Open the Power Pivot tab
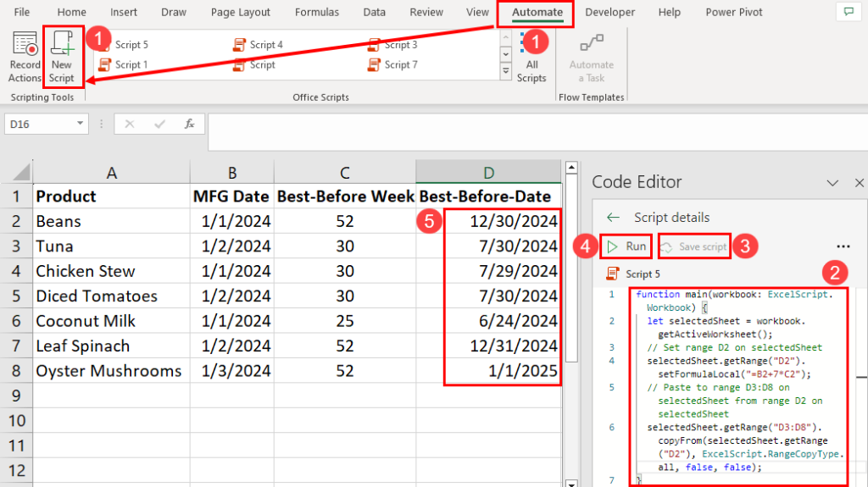The width and height of the screenshot is (868, 487). [x=733, y=12]
